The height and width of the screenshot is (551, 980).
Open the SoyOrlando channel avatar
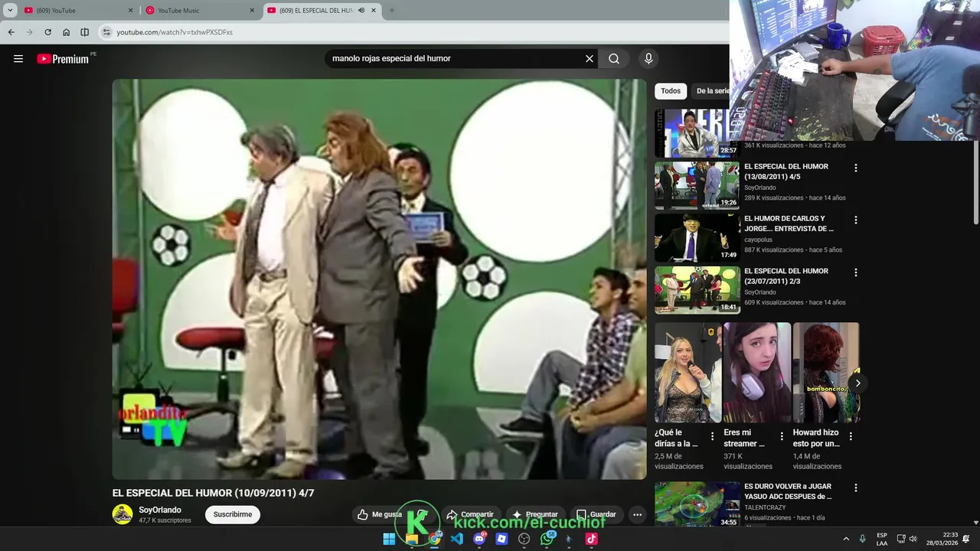[122, 514]
